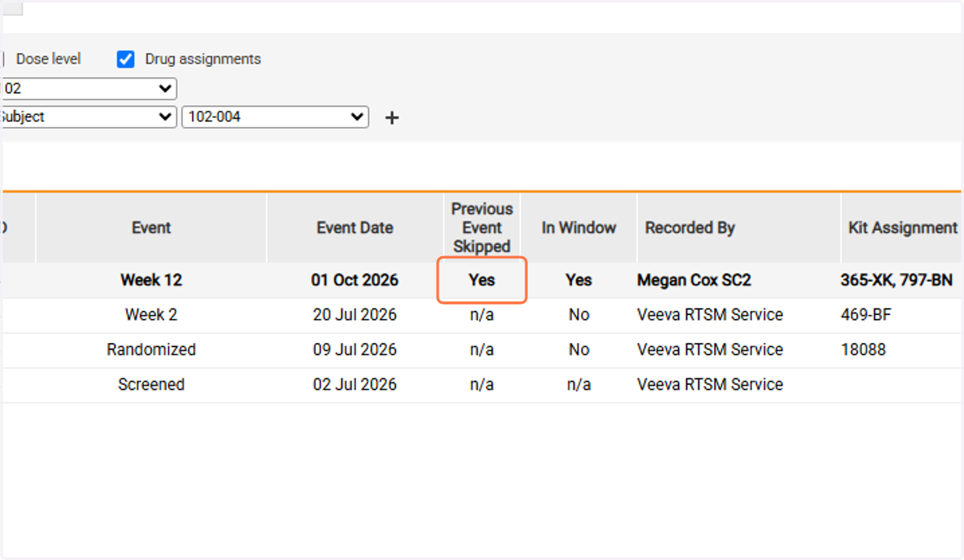Click Randomized row's In Window No value
The width and height of the screenshot is (964, 560).
coord(578,349)
